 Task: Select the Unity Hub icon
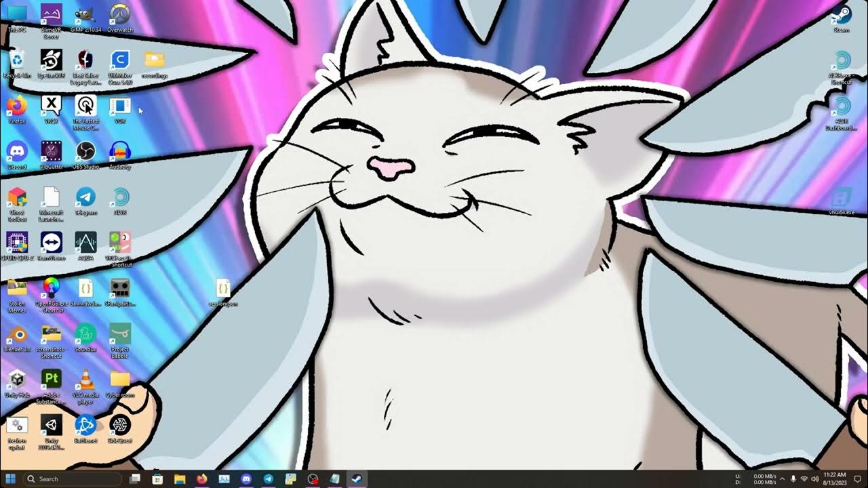[x=17, y=382]
